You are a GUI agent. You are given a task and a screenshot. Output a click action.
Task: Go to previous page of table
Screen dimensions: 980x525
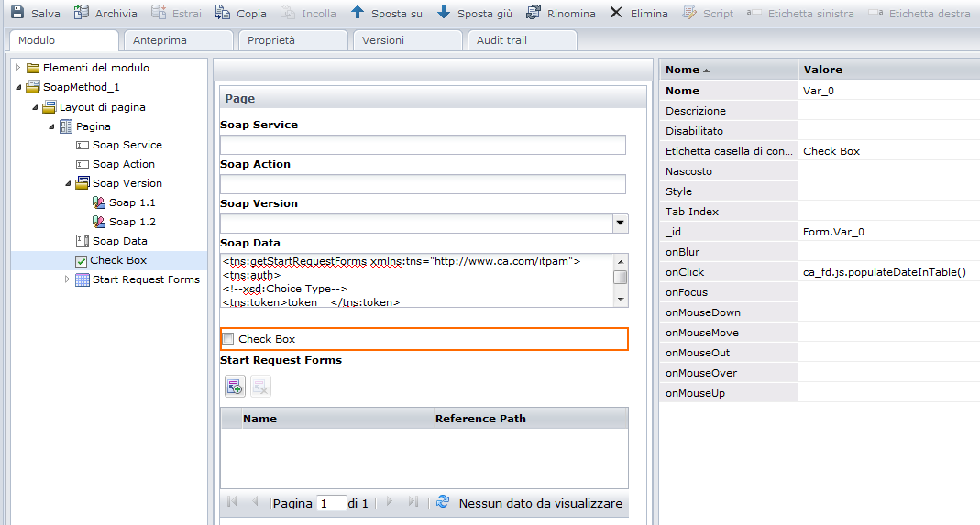(x=255, y=501)
